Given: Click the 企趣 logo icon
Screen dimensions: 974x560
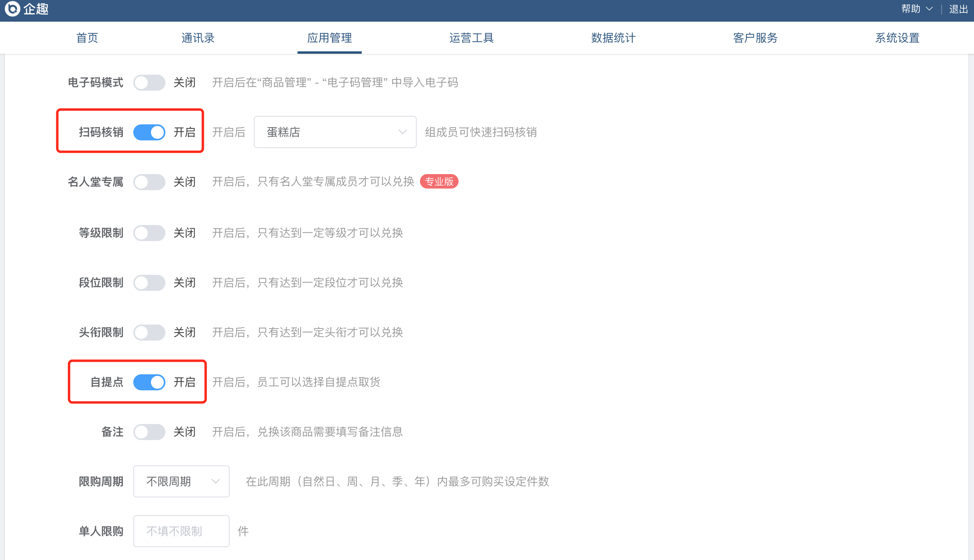Looking at the screenshot, I should (x=12, y=8).
